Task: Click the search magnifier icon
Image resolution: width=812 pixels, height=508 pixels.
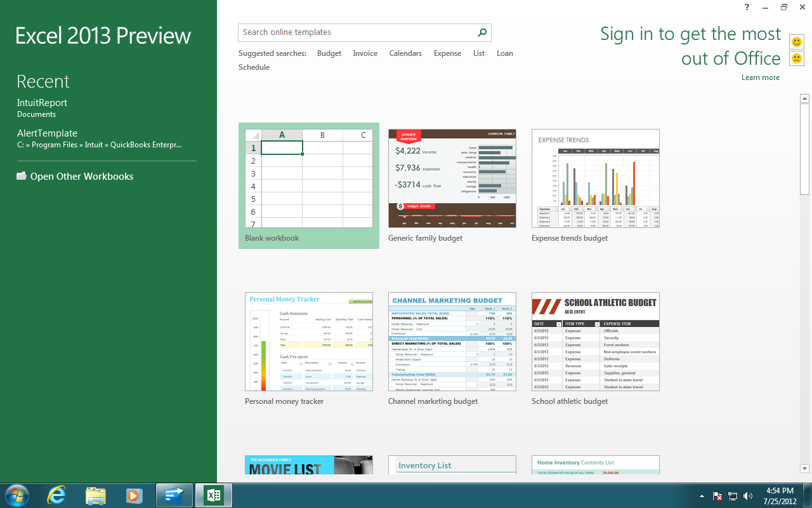Action: (482, 32)
